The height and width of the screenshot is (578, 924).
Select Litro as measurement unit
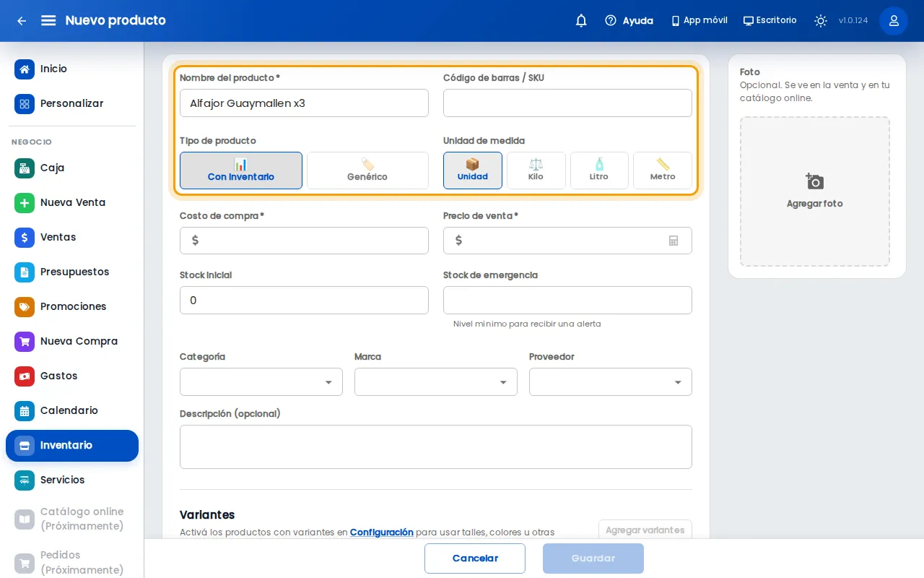tap(599, 171)
